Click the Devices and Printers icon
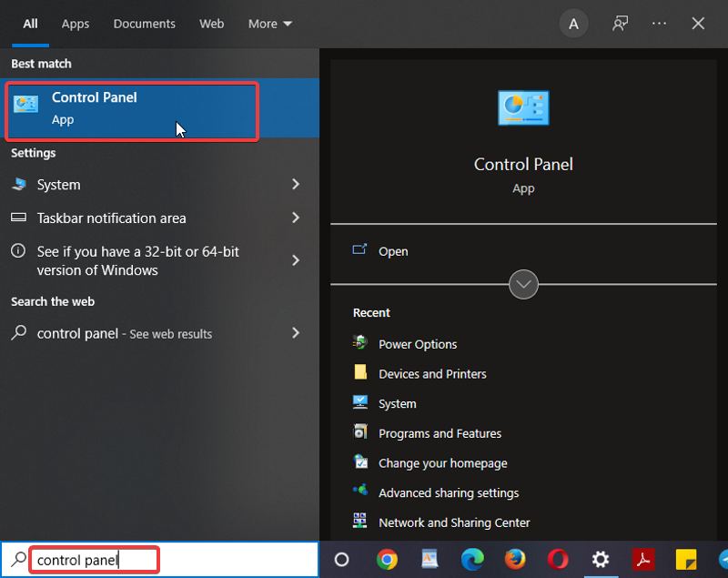Image resolution: width=728 pixels, height=578 pixels. pyautogui.click(x=360, y=372)
